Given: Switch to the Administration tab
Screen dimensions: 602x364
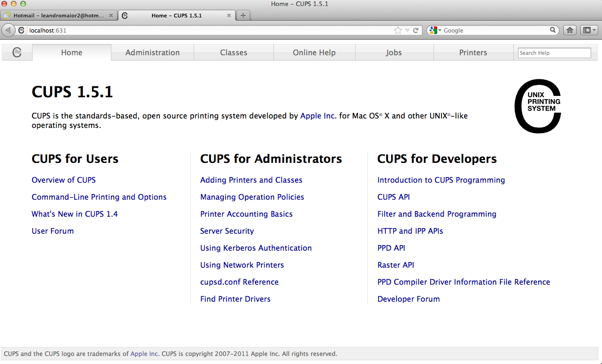Looking at the screenshot, I should tap(152, 52).
